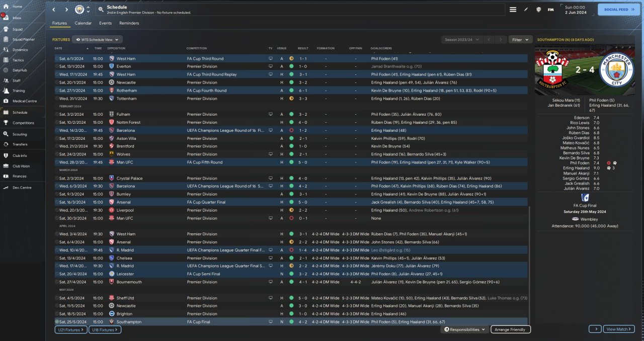
Task: Click the Arrange Friendly button
Action: pyautogui.click(x=510, y=329)
